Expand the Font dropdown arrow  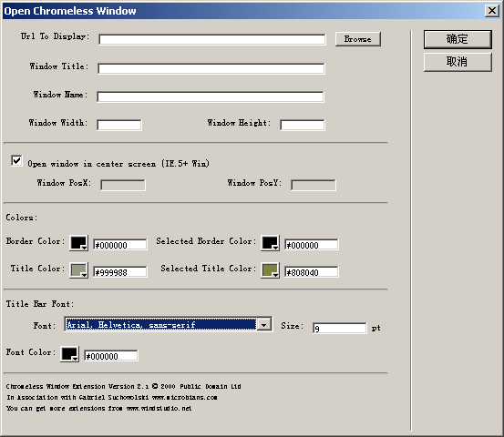[x=264, y=325]
